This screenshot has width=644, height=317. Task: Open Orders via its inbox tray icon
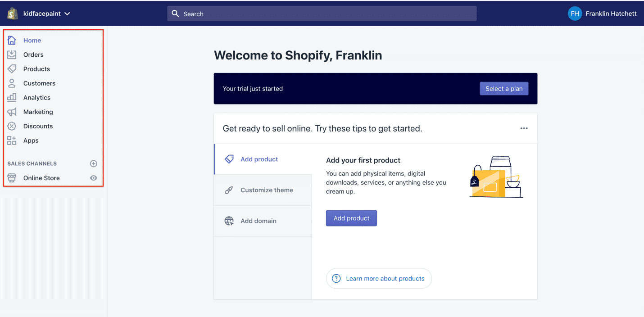12,54
